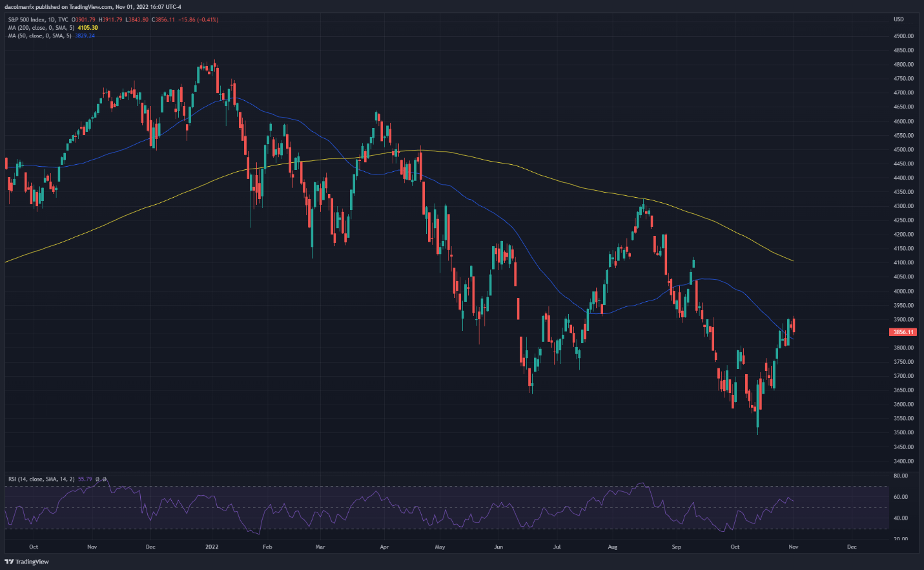Image resolution: width=924 pixels, height=570 pixels.
Task: Click the RSI value 55.79
Action: pyautogui.click(x=85, y=479)
